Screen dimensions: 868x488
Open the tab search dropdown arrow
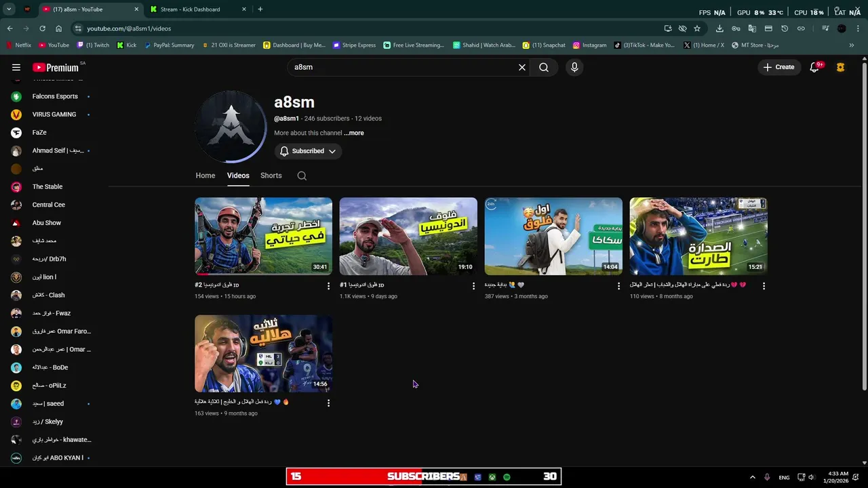[9, 9]
